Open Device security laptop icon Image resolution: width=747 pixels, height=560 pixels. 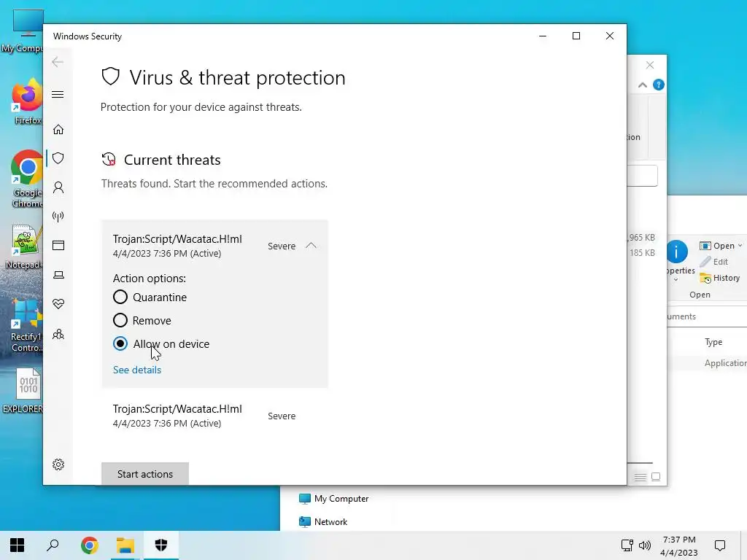click(58, 275)
